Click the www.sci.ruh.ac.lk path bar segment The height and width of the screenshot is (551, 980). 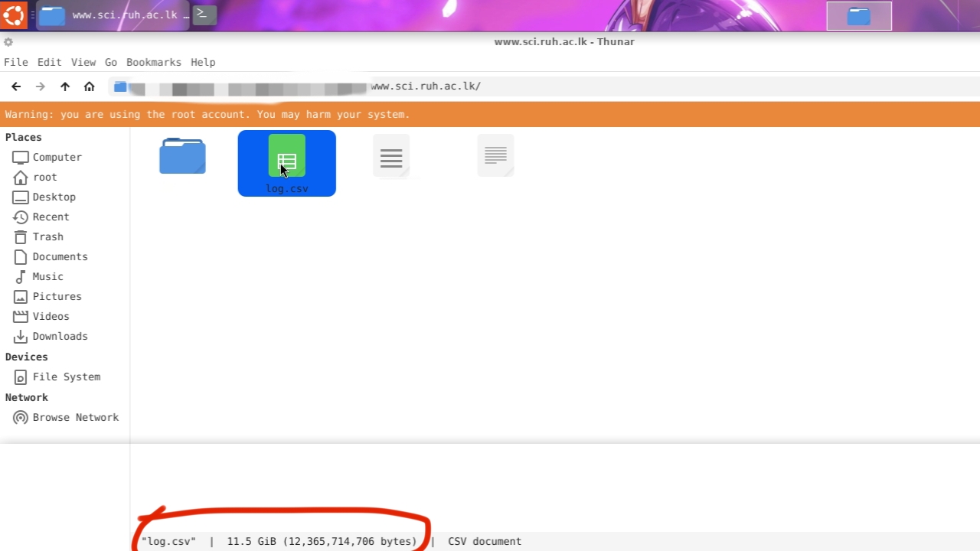(x=426, y=86)
